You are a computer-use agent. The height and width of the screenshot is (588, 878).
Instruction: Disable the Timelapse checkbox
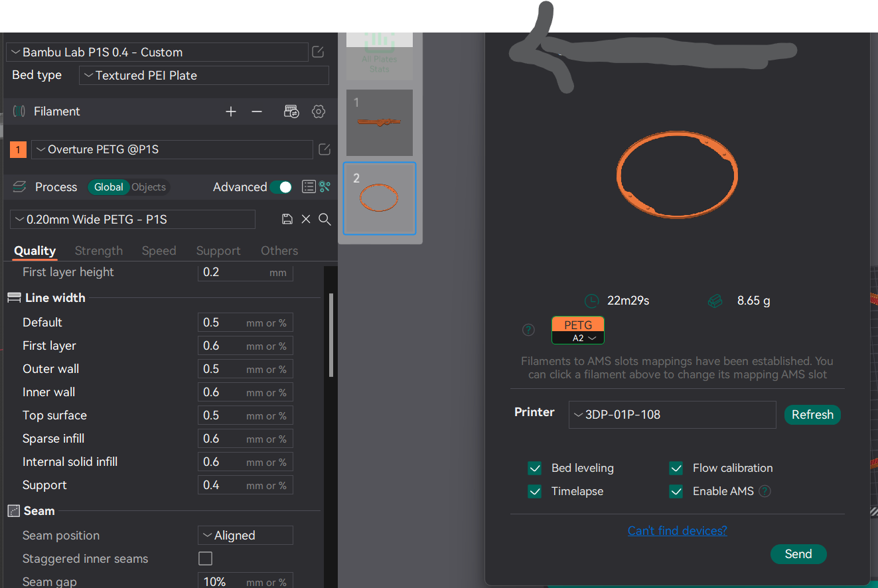pyautogui.click(x=534, y=491)
